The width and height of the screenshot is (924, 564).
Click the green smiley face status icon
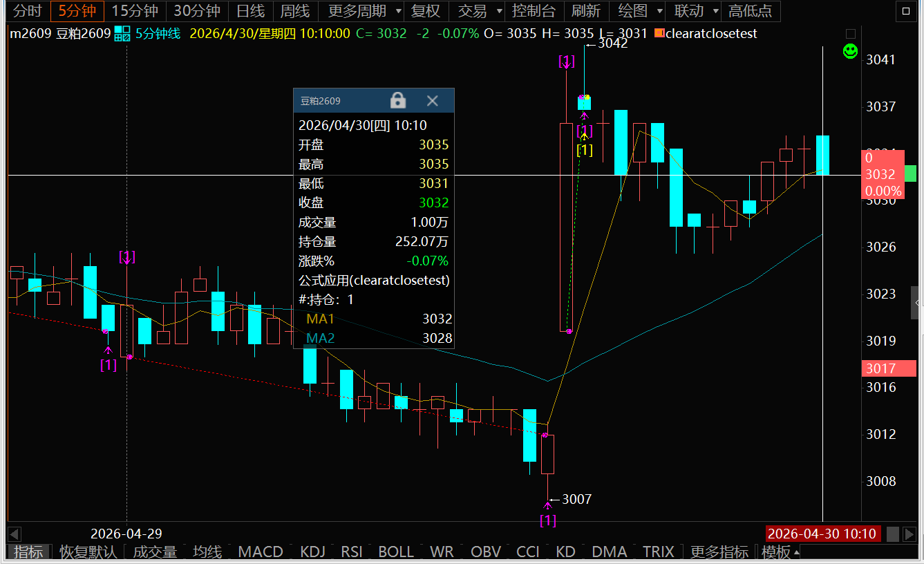pos(851,50)
